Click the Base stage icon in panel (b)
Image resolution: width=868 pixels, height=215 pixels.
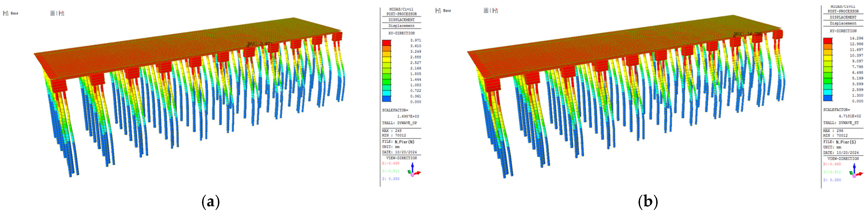coord(438,11)
